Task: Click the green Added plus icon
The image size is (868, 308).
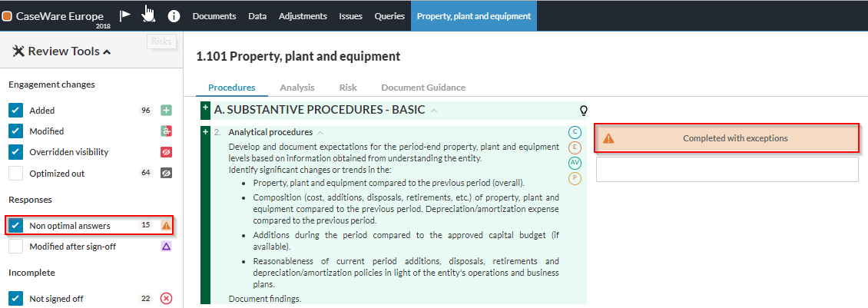Action: click(166, 111)
